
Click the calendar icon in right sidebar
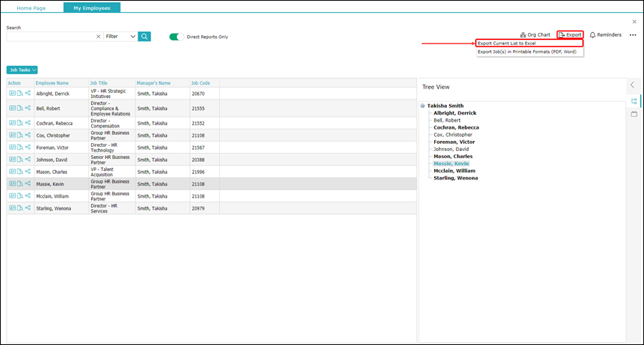click(x=634, y=114)
